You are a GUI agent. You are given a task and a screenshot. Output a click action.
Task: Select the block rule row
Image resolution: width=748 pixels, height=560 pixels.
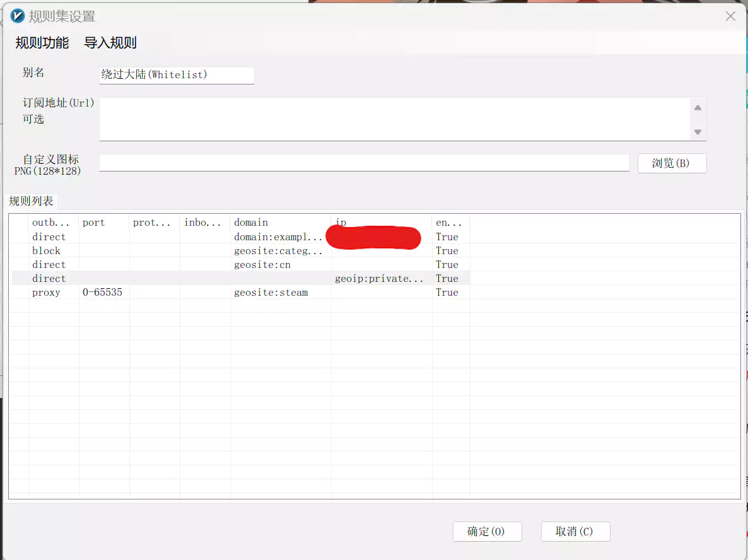[x=240, y=250]
